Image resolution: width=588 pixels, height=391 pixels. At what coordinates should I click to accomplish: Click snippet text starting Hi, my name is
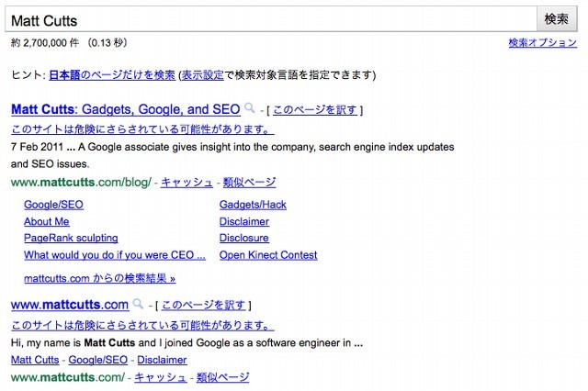[187, 342]
